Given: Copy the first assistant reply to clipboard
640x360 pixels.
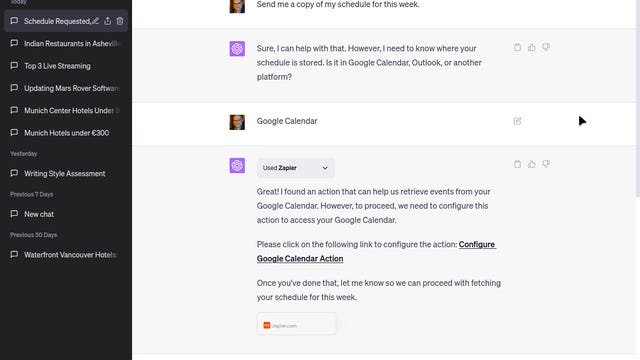Looking at the screenshot, I should (x=517, y=47).
